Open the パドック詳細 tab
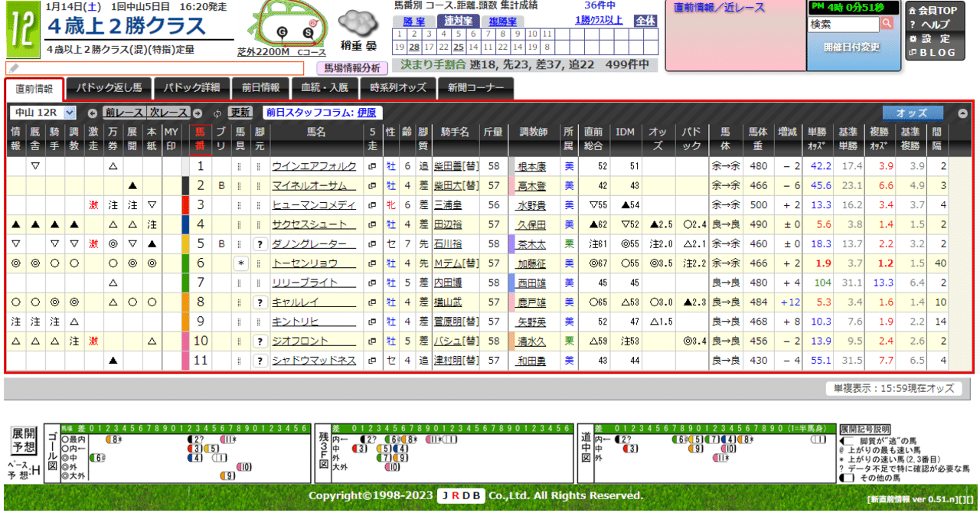The width and height of the screenshot is (980, 513). [191, 88]
